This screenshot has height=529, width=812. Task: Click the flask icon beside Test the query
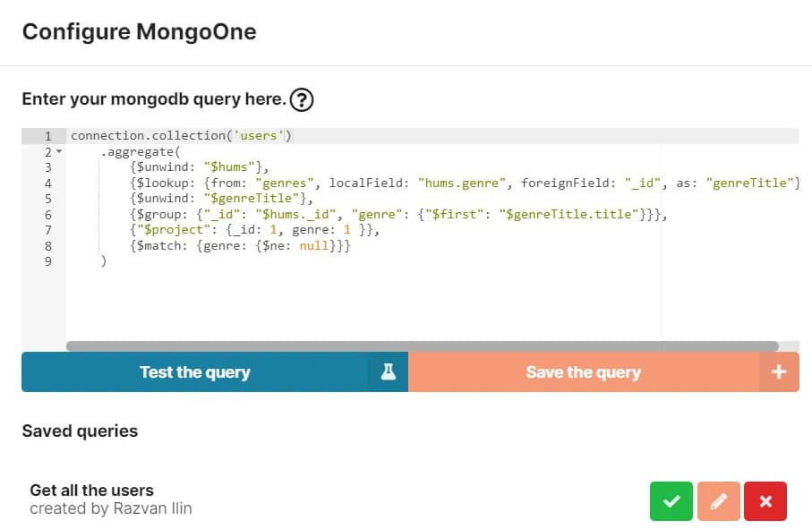tap(389, 371)
